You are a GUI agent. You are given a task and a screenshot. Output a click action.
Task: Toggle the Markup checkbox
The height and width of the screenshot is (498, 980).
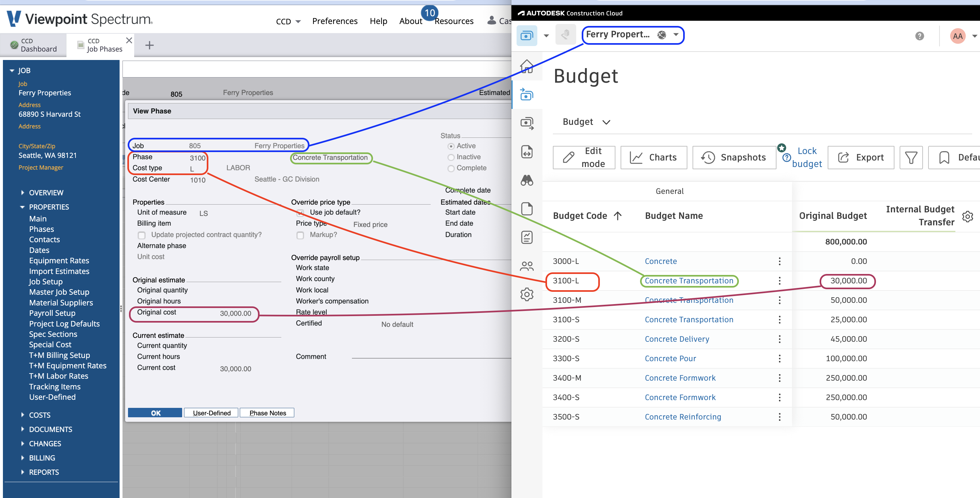point(300,235)
